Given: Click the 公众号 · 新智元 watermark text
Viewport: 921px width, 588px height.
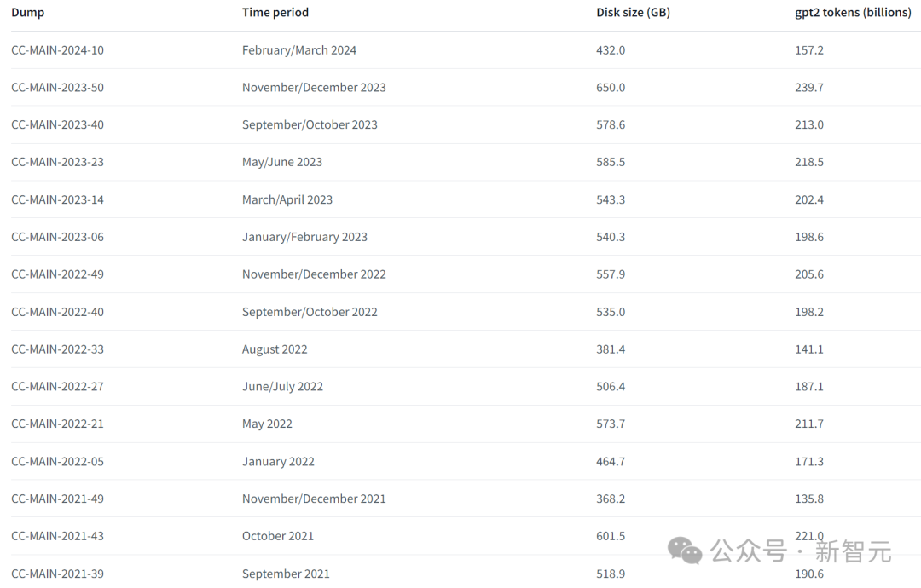Looking at the screenshot, I should 801,551.
